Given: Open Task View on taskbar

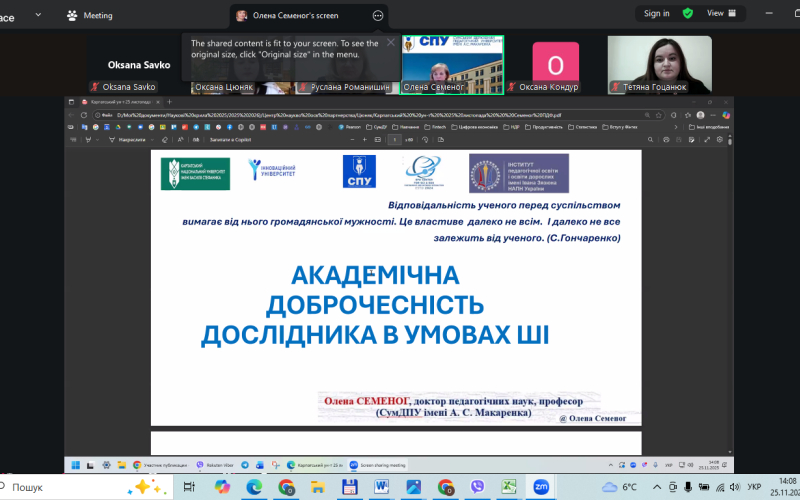Looking at the screenshot, I should click(x=189, y=487).
